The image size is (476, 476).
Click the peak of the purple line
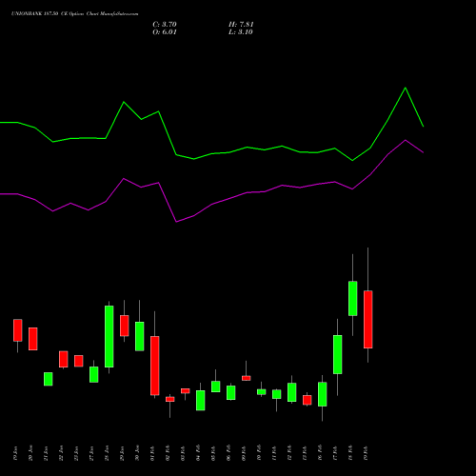click(406, 140)
